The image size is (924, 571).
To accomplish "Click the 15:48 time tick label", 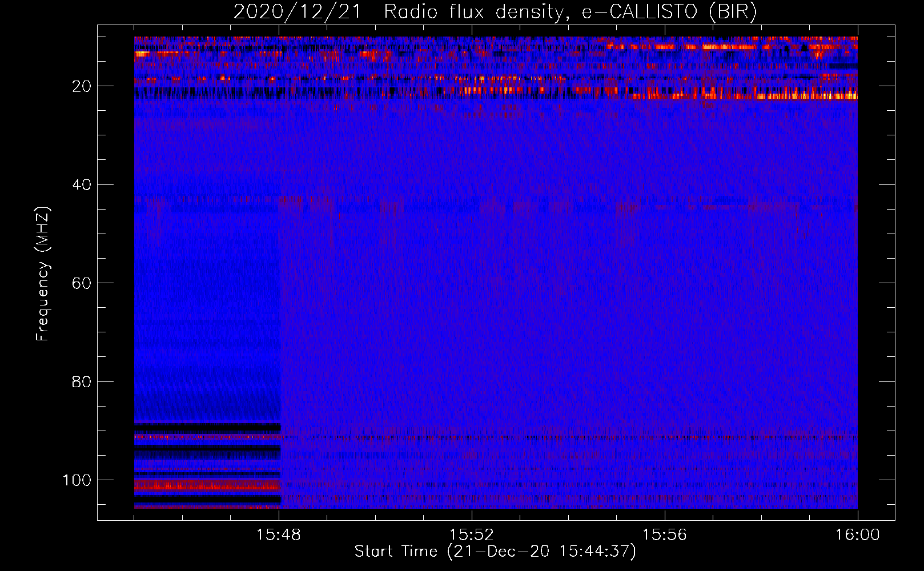I will point(279,535).
